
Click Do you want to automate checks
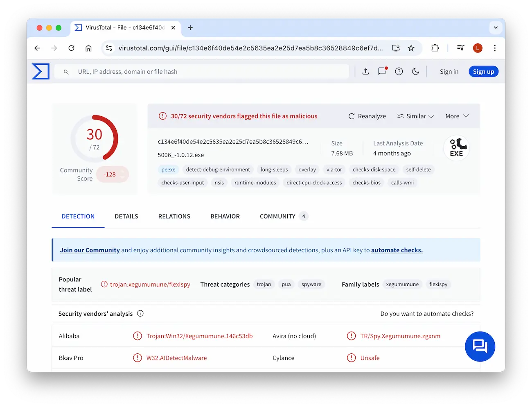pos(427,314)
